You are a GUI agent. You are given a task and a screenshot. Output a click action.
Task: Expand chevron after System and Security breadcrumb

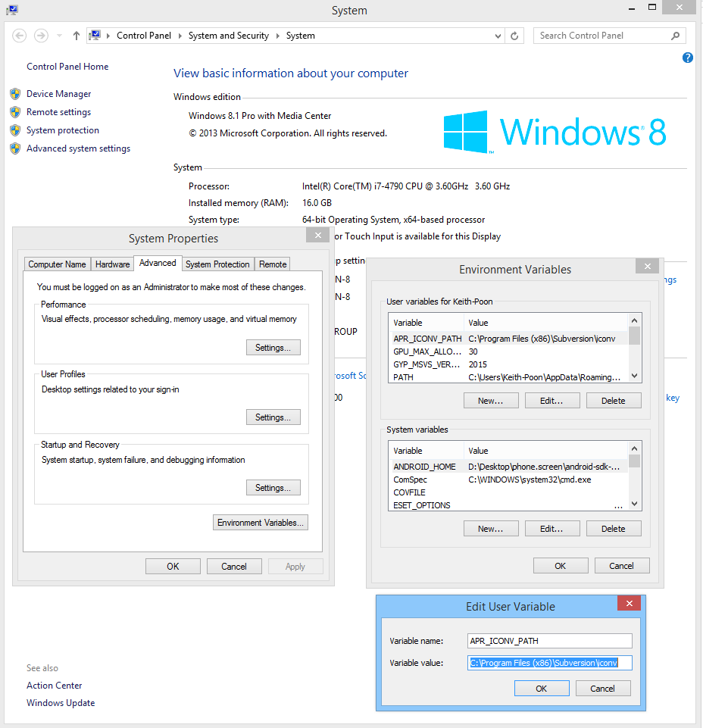[x=278, y=36]
